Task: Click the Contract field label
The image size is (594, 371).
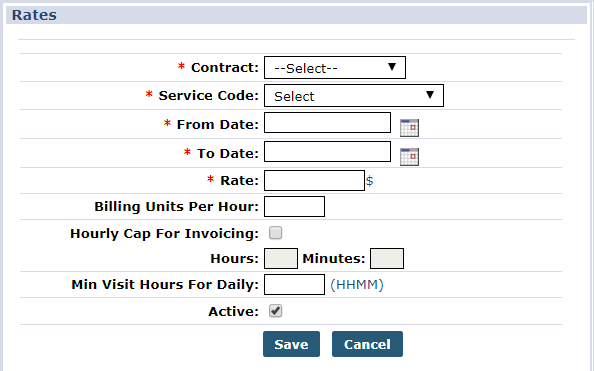Action: pyautogui.click(x=225, y=67)
